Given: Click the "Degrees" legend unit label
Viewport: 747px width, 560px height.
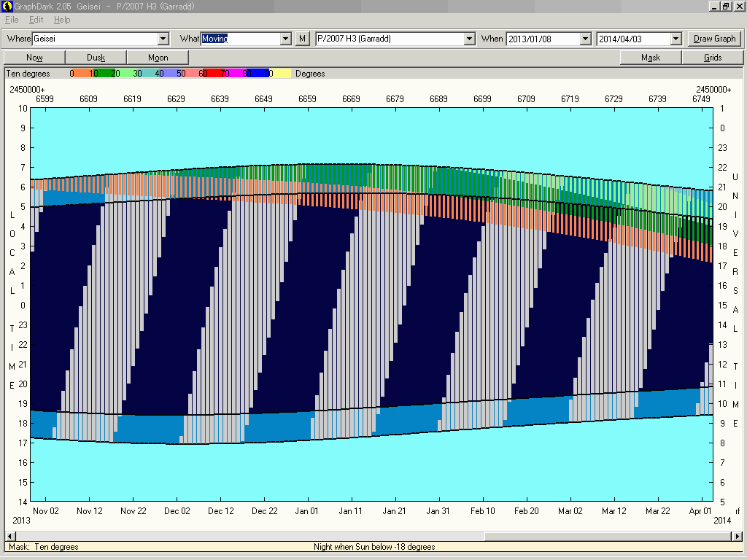Looking at the screenshot, I should click(310, 74).
